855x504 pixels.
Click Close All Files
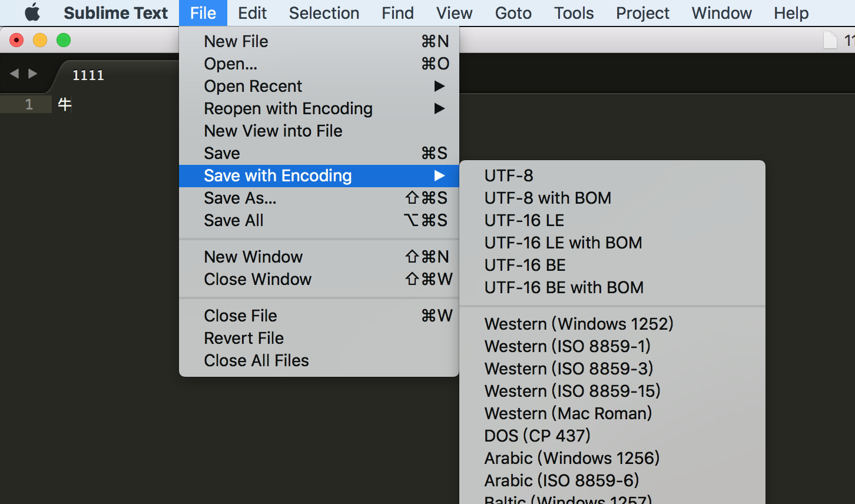pos(256,360)
